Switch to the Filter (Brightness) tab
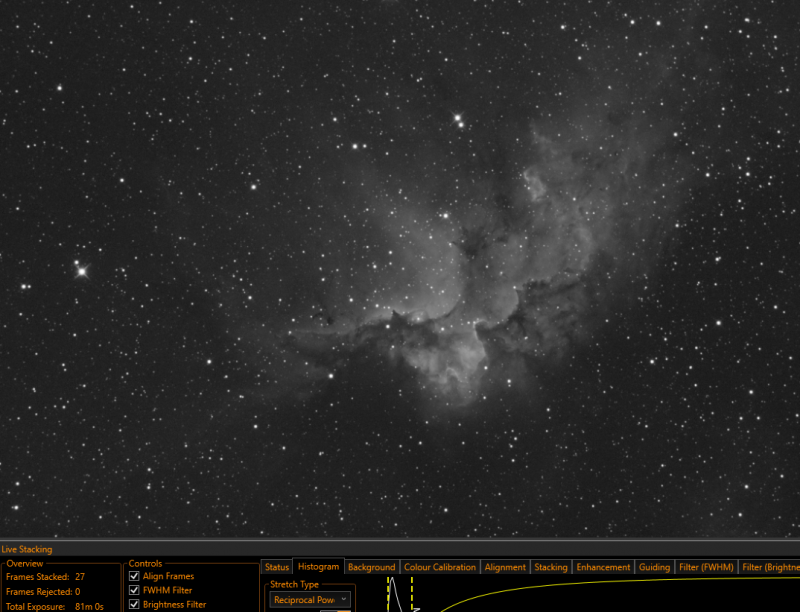This screenshot has width=800, height=612. coord(770,567)
